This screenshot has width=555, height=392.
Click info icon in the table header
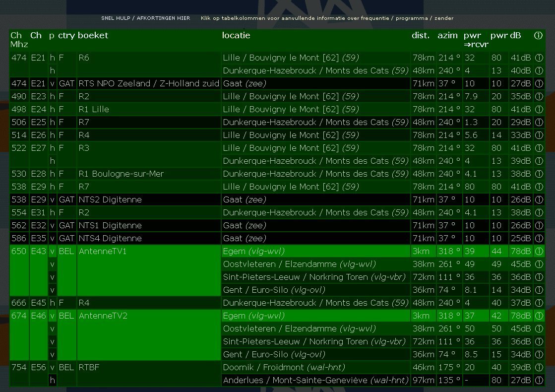[538, 35]
